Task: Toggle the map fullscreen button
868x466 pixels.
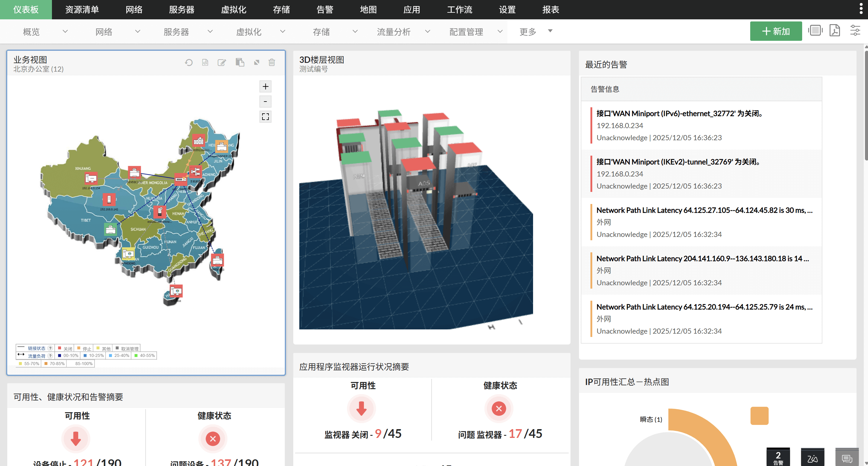Action: [265, 117]
